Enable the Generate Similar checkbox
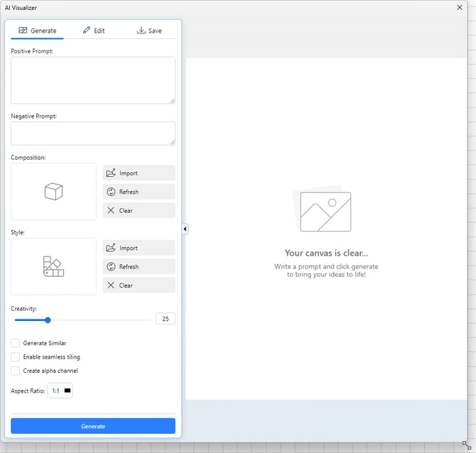This screenshot has width=476, height=453. pyautogui.click(x=16, y=343)
